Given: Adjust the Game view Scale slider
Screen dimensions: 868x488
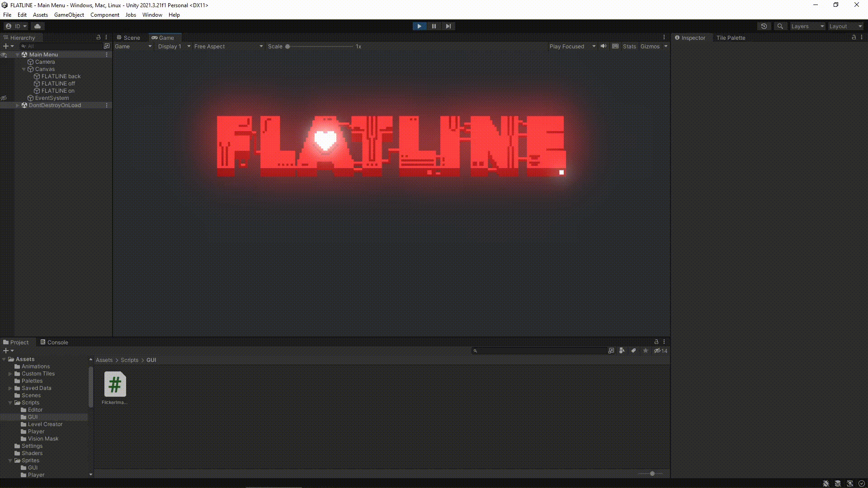Looking at the screenshot, I should coord(287,46).
